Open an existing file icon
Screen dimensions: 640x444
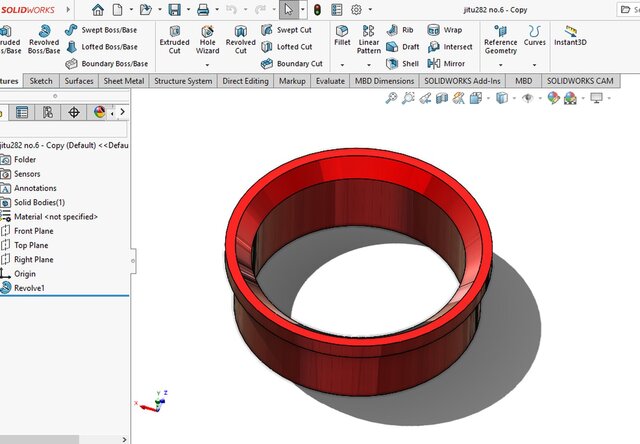click(146, 9)
